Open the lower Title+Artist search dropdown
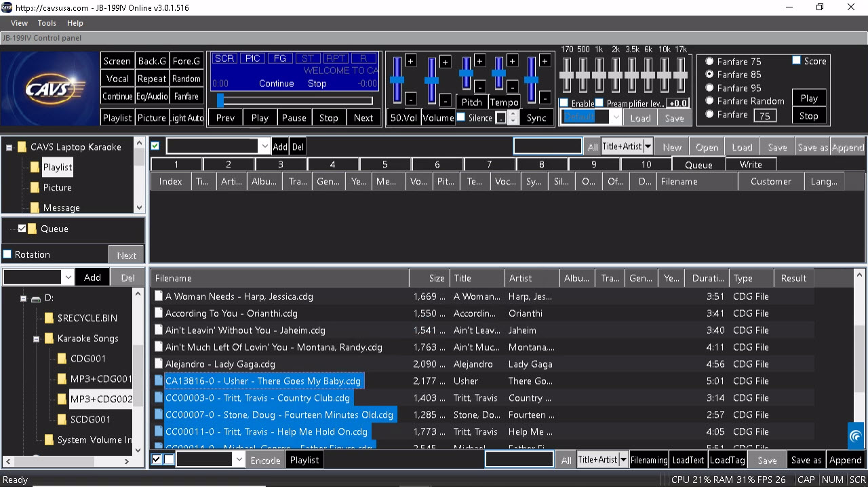This screenshot has width=868, height=487. point(623,460)
